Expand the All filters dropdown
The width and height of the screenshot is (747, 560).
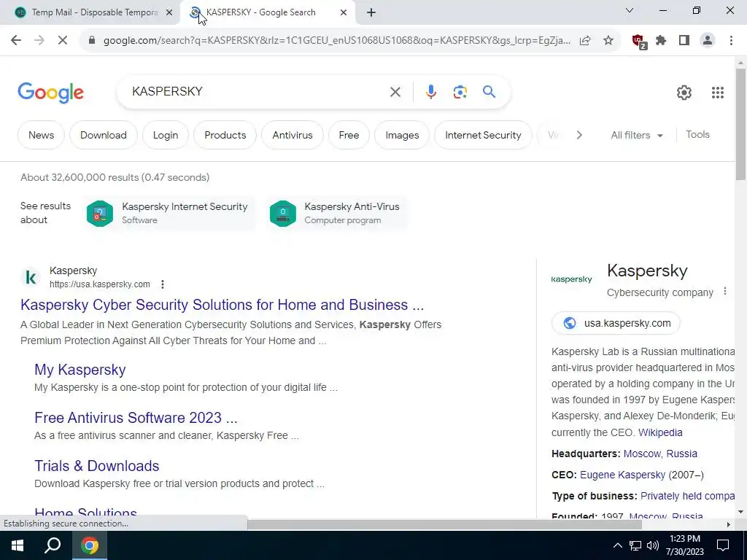637,135
